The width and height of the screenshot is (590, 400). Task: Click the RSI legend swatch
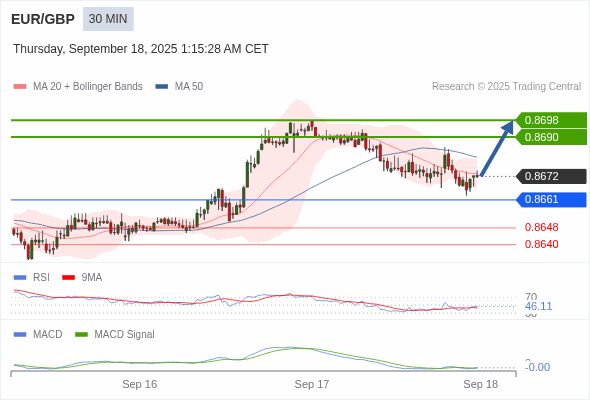(20, 278)
